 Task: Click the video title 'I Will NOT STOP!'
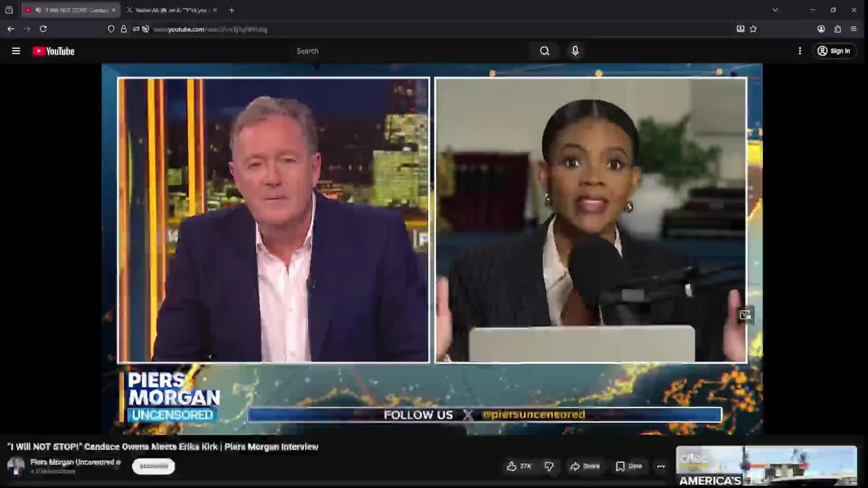coord(163,447)
